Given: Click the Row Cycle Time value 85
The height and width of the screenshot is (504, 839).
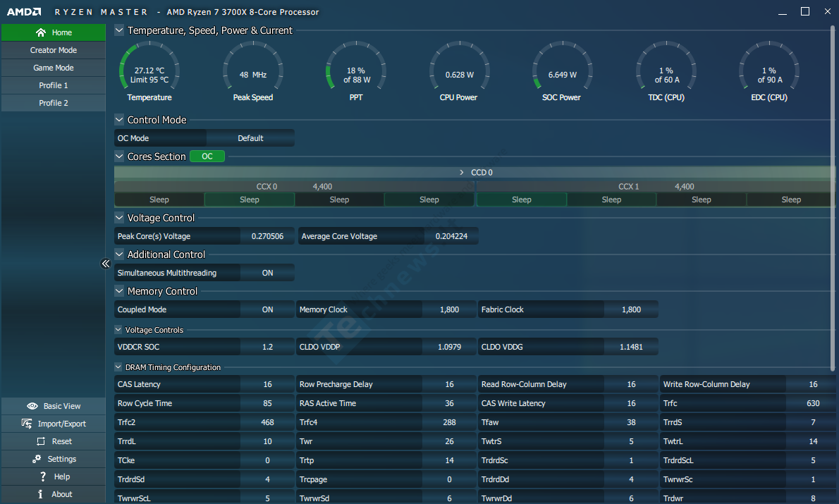Looking at the screenshot, I should 267,403.
